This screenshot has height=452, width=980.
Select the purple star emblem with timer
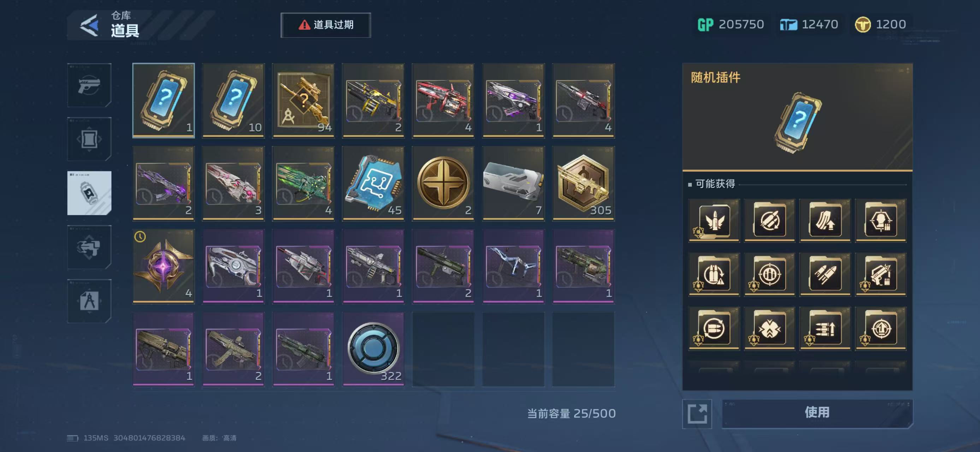[164, 266]
